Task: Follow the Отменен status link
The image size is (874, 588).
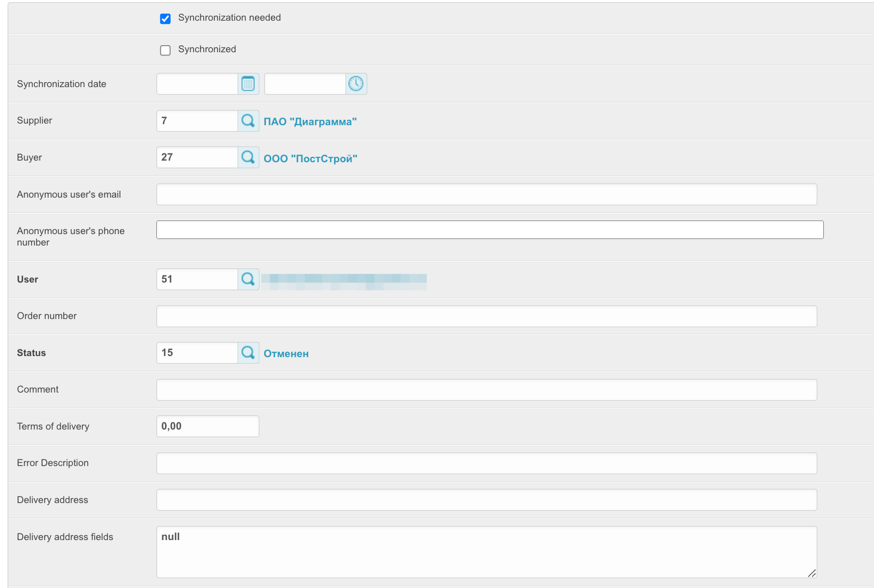Action: tap(286, 354)
